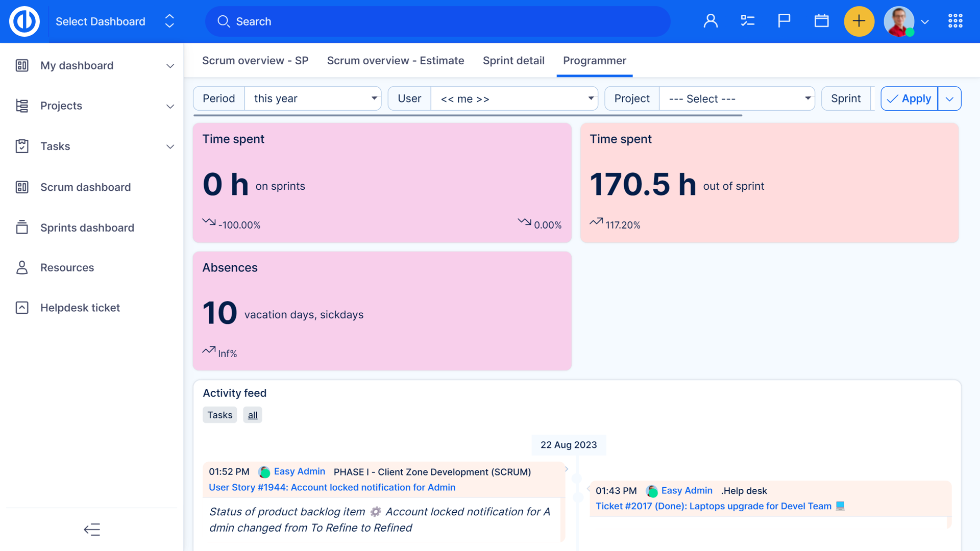Collapse sidebar with the arrow icon
The width and height of the screenshot is (980, 551).
92,530
